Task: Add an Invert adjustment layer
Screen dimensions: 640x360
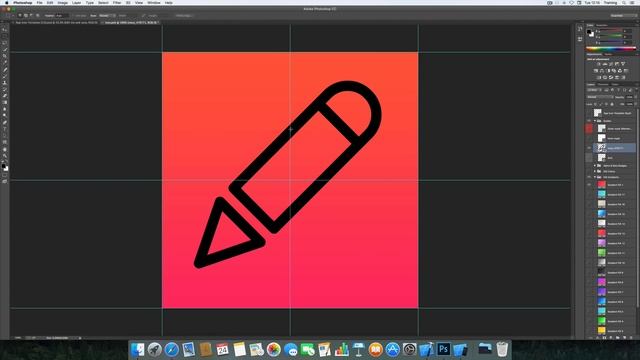Action: click(x=599, y=77)
